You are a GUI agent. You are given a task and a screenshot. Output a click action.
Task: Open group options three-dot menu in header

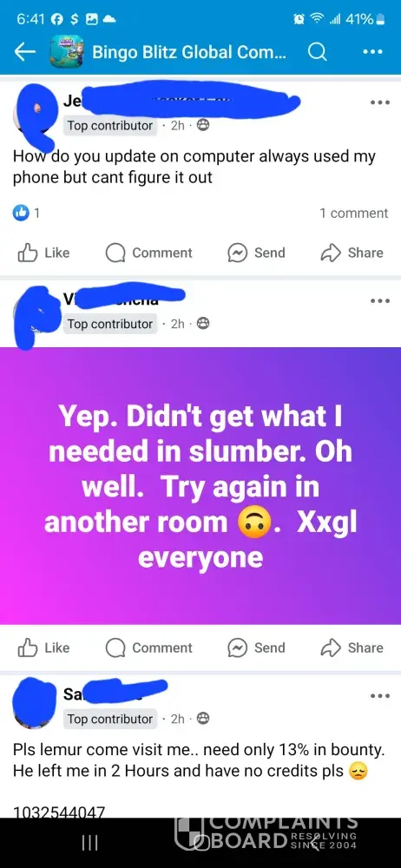point(372,52)
